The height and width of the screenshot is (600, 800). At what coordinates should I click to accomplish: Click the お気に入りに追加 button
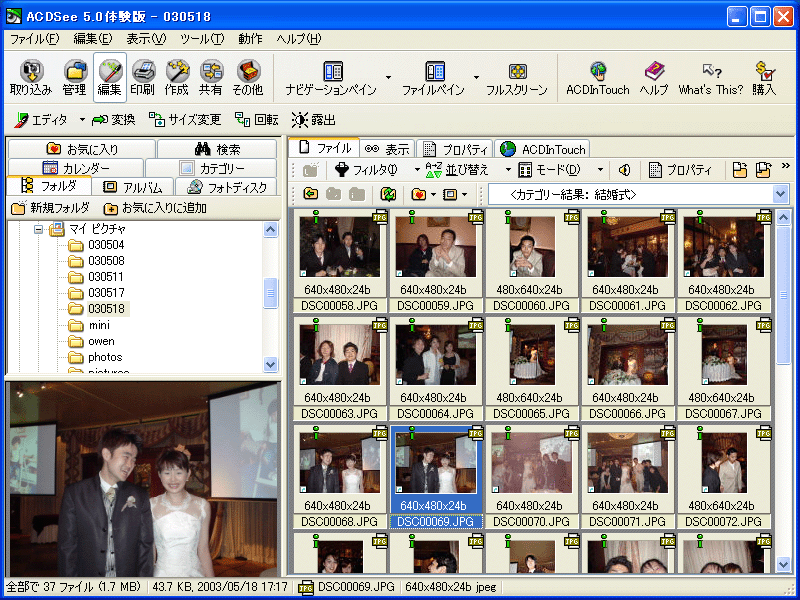tap(155, 208)
